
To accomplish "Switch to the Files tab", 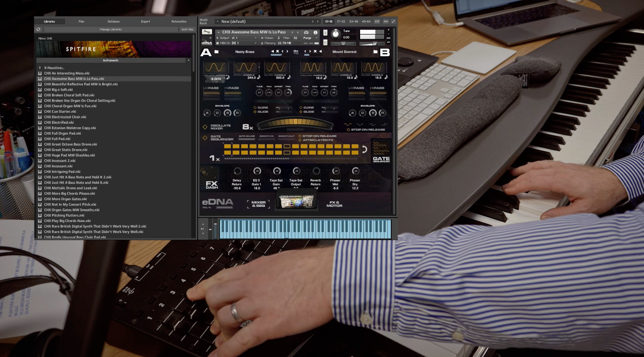I will [x=82, y=21].
